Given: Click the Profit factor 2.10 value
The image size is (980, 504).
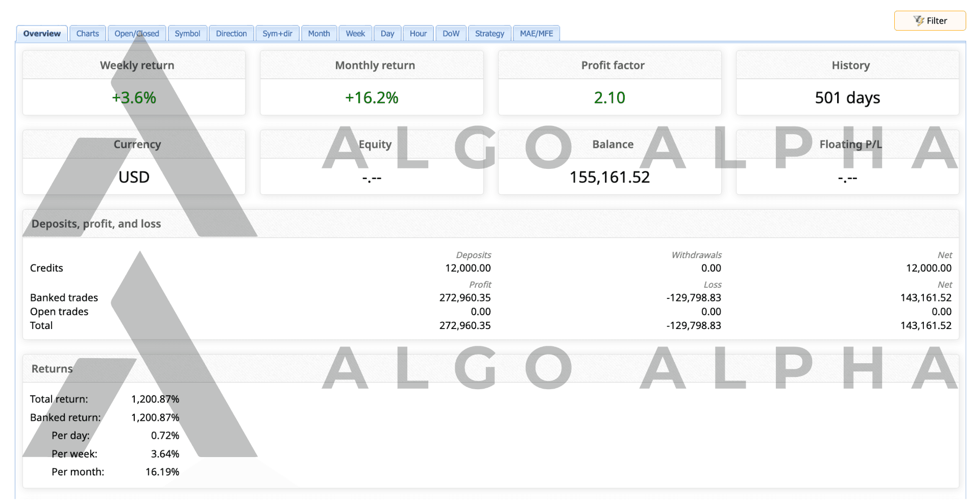Looking at the screenshot, I should click(609, 97).
